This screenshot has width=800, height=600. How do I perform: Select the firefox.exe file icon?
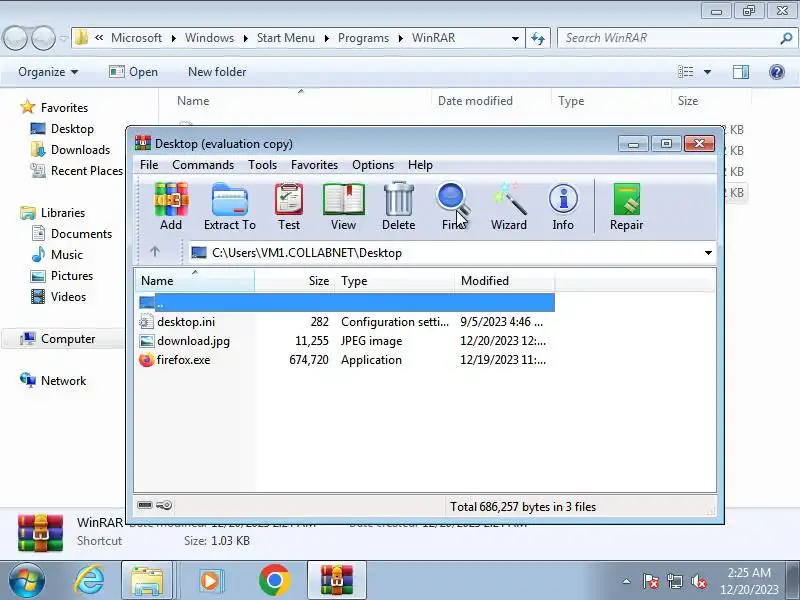pyautogui.click(x=146, y=360)
